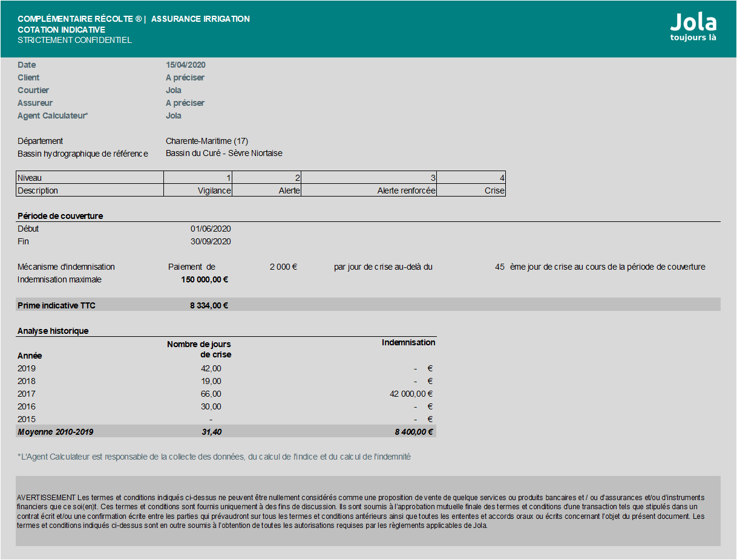737x560 pixels.
Task: Select the date value 15/04/2020
Action: (186, 65)
